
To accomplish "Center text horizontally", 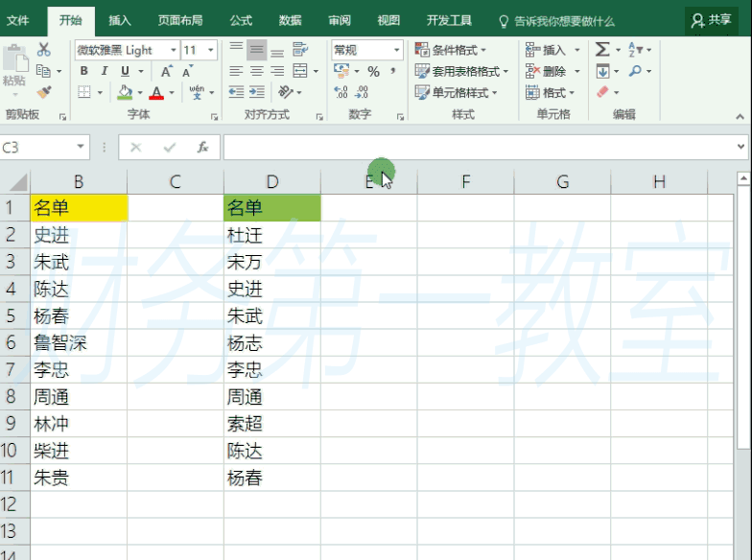I will (257, 71).
